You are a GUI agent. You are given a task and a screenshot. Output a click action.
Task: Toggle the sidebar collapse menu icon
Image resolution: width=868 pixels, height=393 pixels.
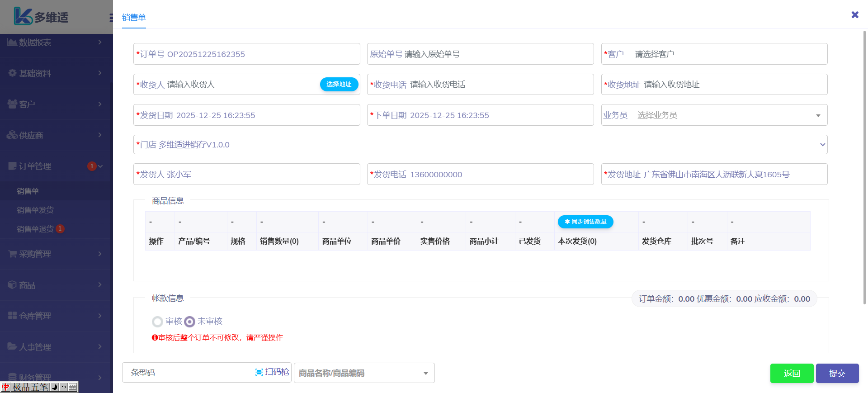pyautogui.click(x=111, y=18)
